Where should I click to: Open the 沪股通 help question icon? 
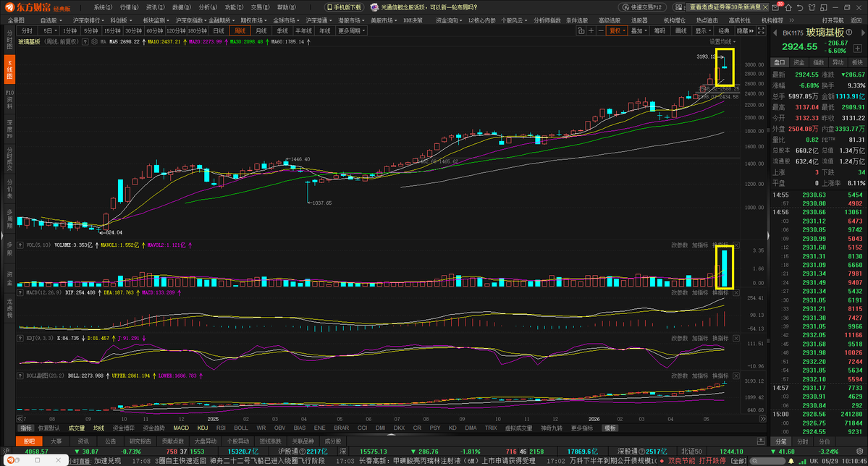pos(303,452)
